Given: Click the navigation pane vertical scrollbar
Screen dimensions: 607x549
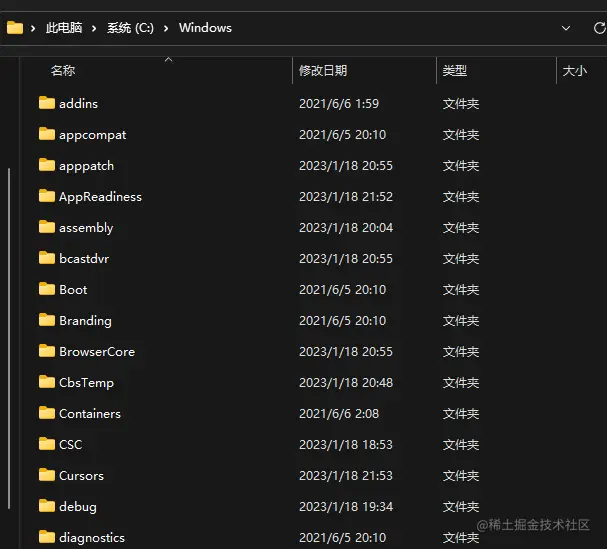Looking at the screenshot, I should [x=9, y=338].
